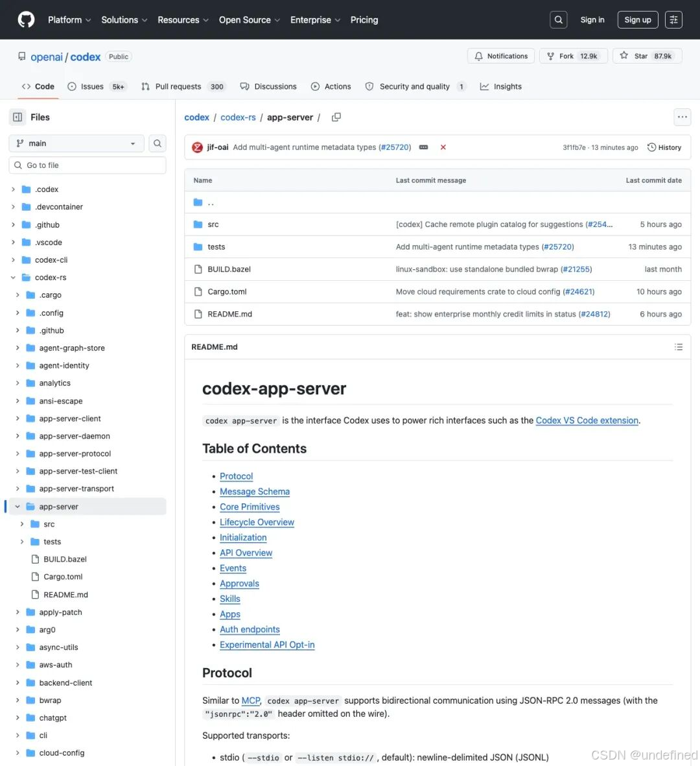Open the Solutions menu
This screenshot has width=700, height=766.
[124, 19]
